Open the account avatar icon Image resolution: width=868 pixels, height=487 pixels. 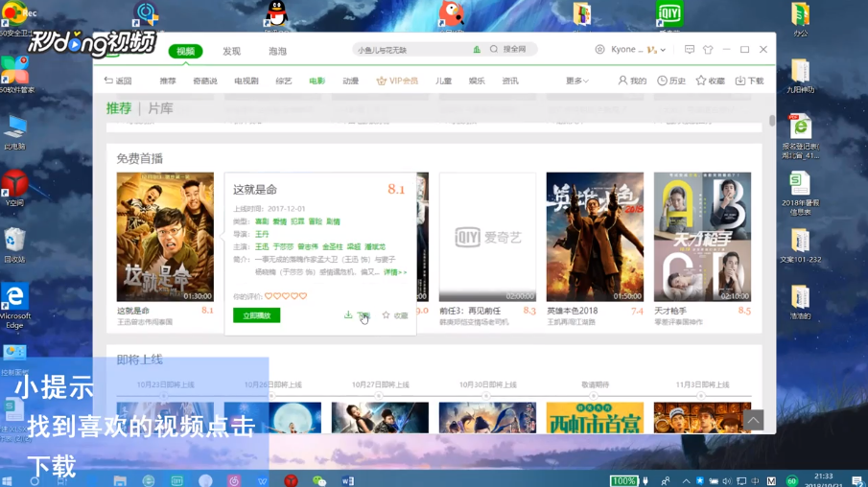(x=599, y=49)
